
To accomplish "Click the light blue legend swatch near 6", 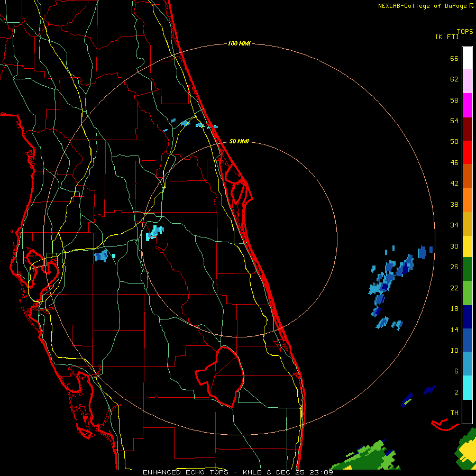I will tap(467, 364).
